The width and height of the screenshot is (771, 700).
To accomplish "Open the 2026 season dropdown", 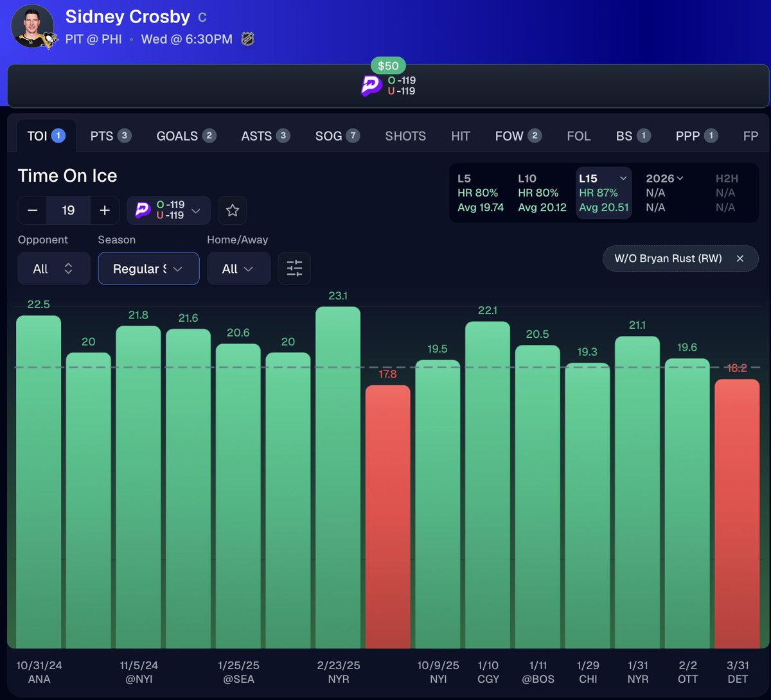I will click(x=664, y=179).
